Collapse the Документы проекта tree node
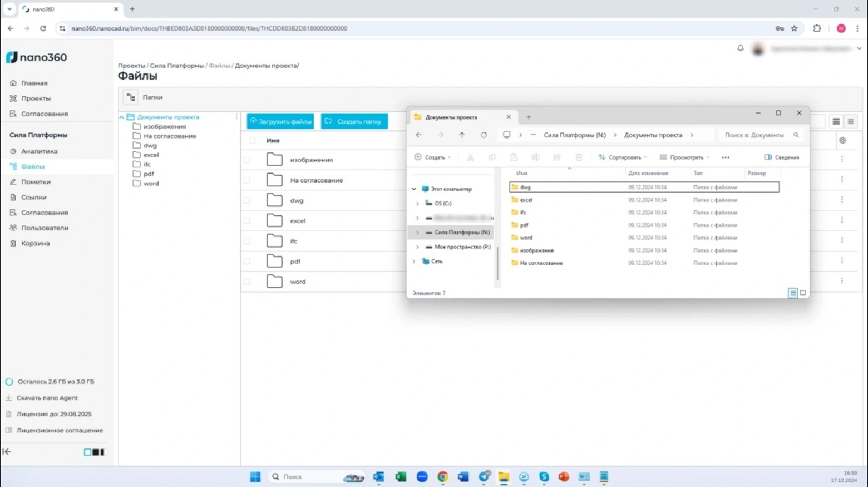 pos(122,117)
